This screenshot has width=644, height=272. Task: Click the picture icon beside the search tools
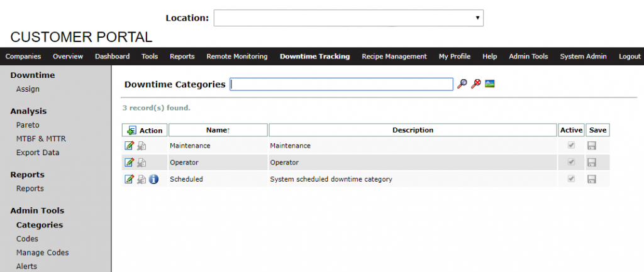[x=489, y=84]
